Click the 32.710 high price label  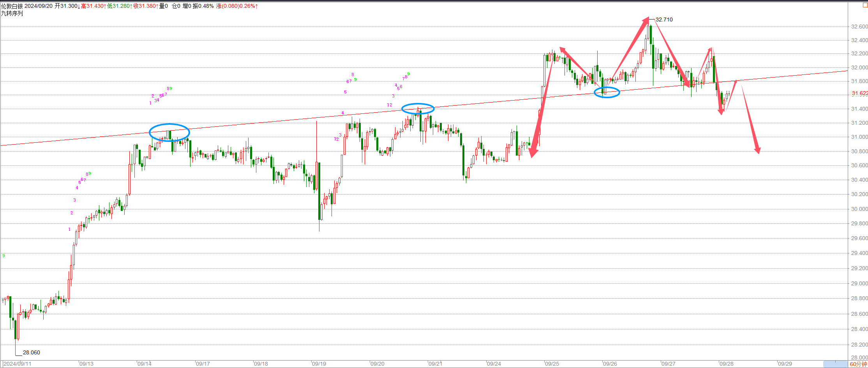click(664, 19)
